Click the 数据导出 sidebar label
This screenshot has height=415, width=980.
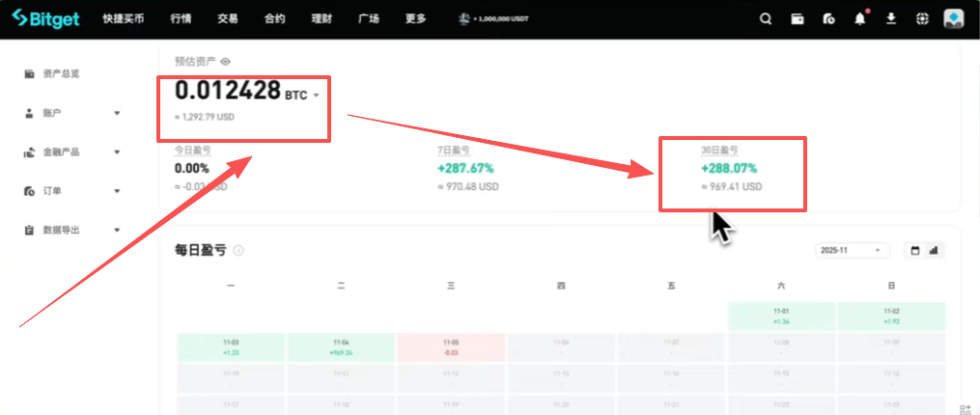point(61,230)
